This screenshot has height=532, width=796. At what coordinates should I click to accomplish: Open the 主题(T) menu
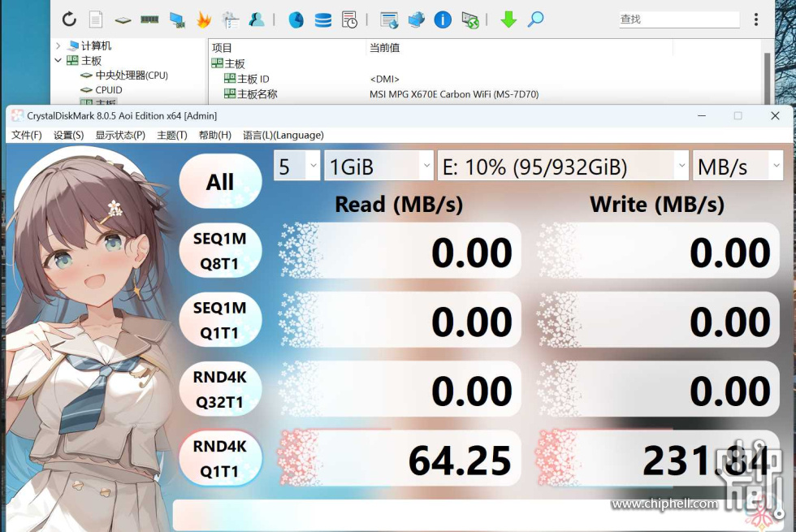click(x=172, y=135)
